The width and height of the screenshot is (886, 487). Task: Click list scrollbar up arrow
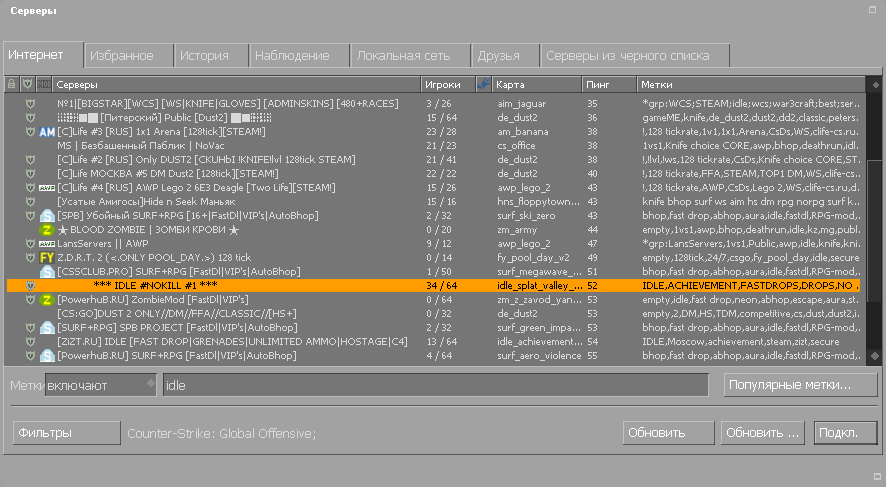(875, 85)
